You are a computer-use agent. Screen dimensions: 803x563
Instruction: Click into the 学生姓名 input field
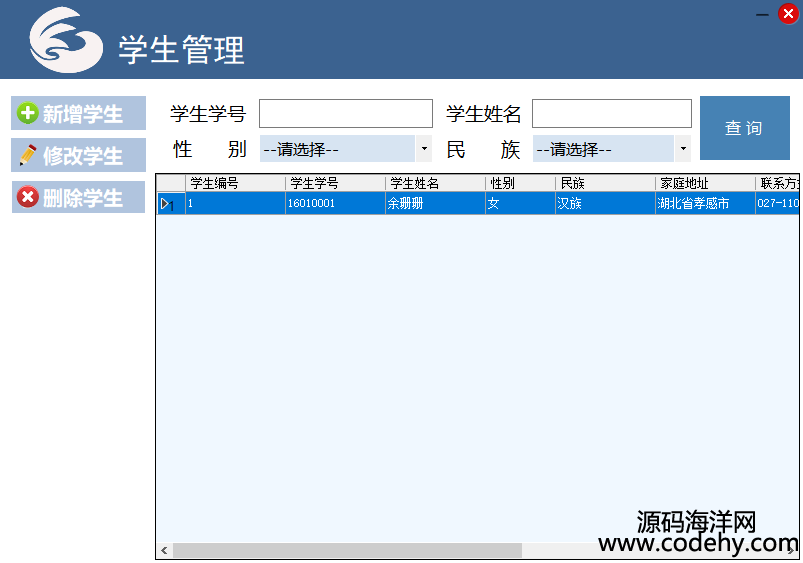611,113
